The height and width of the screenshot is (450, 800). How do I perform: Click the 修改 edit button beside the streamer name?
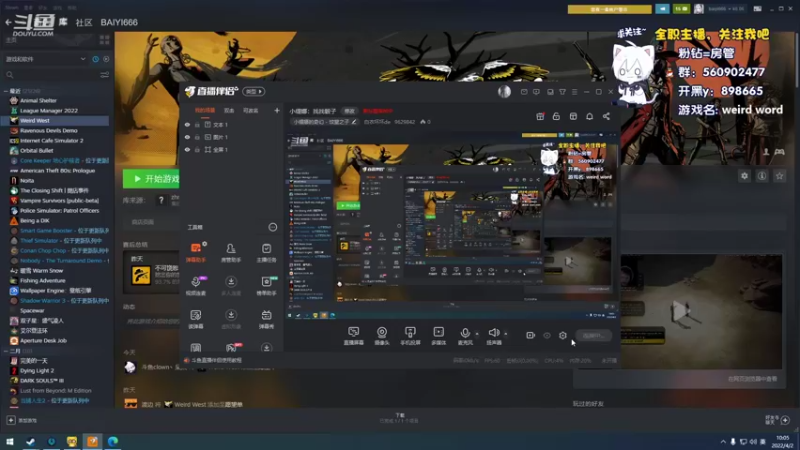349,111
